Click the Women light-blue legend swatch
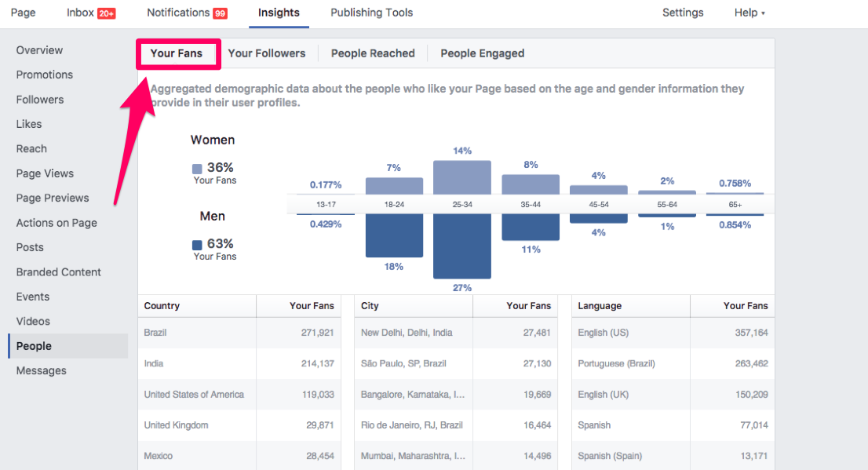The width and height of the screenshot is (868, 470). coord(197,168)
